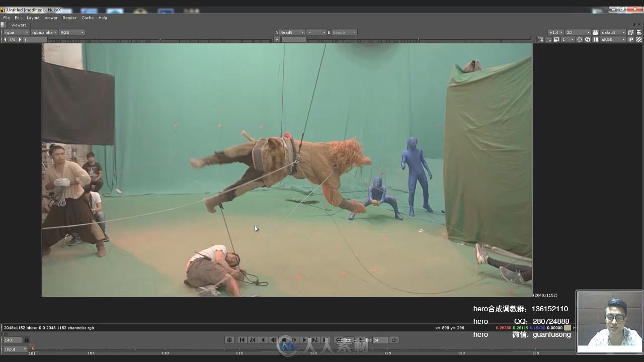Toggle the clipping warning icon
This screenshot has height=362, width=644.
548,39
